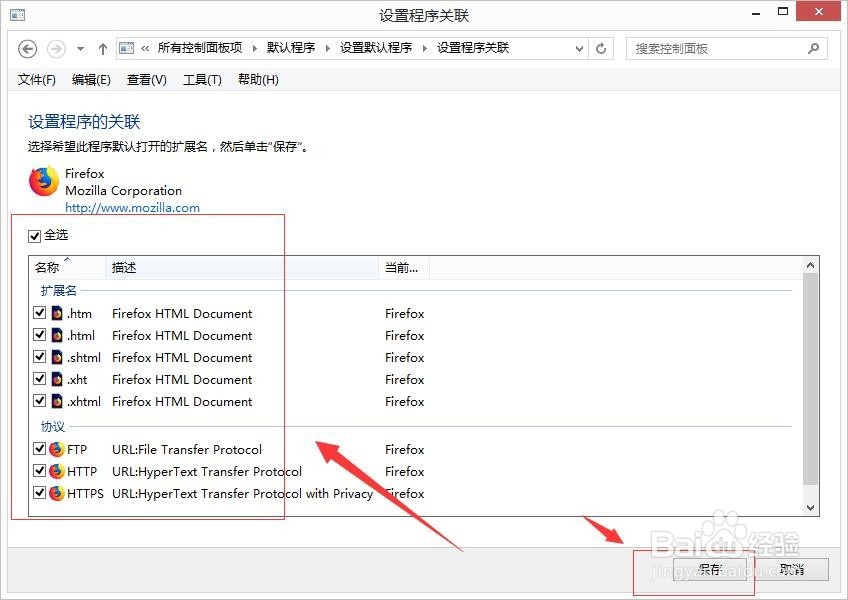The width and height of the screenshot is (848, 600).
Task: Click the list vertical scrollbar thumb
Action: point(810,380)
